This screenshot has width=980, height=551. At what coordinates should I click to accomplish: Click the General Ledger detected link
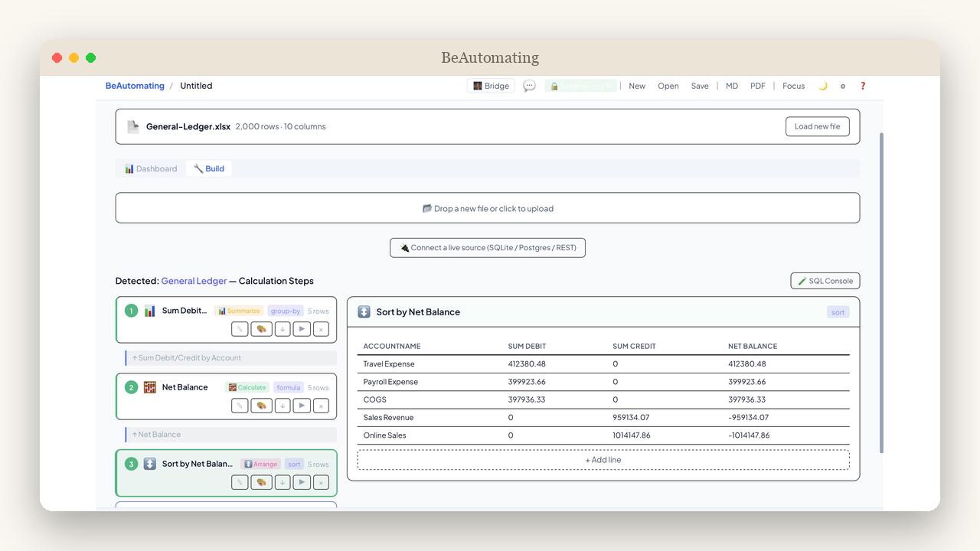coord(194,281)
